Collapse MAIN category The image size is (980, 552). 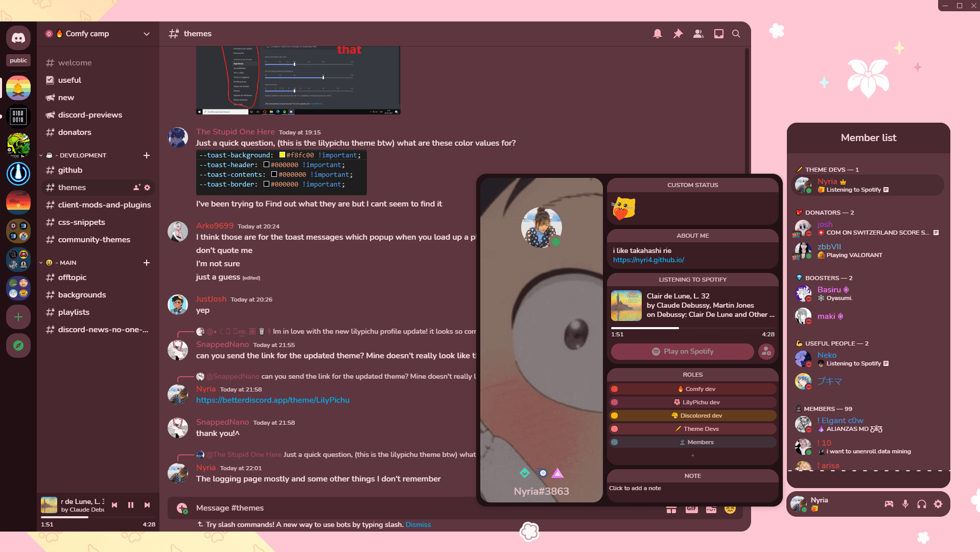pos(59,263)
